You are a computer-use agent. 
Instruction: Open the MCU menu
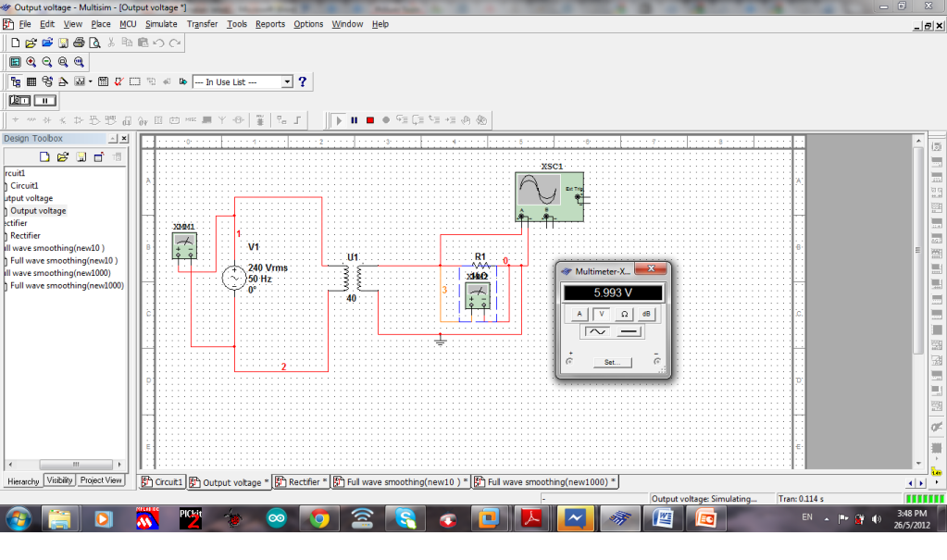[128, 24]
